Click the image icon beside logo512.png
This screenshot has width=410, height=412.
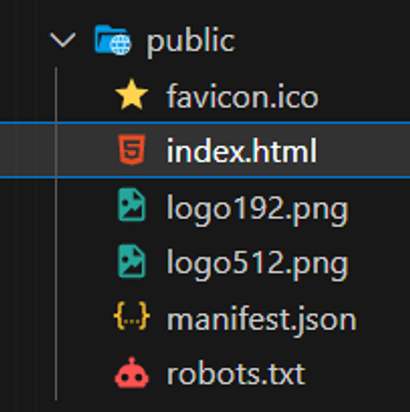tap(132, 261)
